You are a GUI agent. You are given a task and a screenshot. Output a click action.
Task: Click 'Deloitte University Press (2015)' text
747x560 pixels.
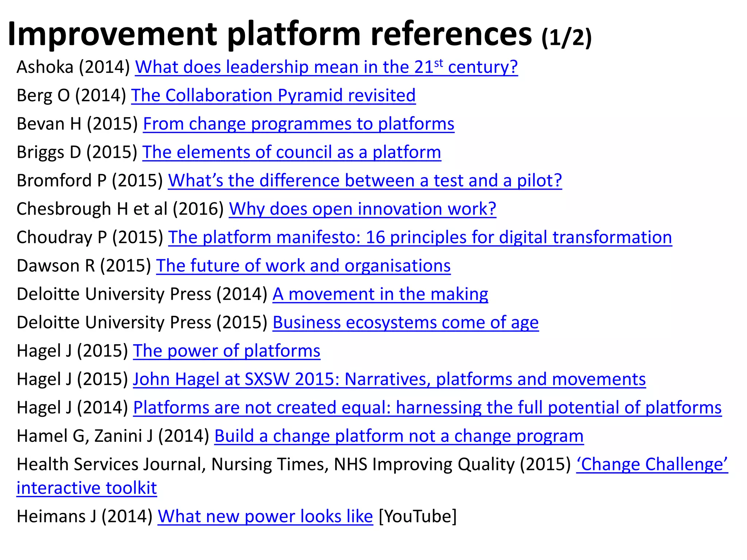coord(142,323)
